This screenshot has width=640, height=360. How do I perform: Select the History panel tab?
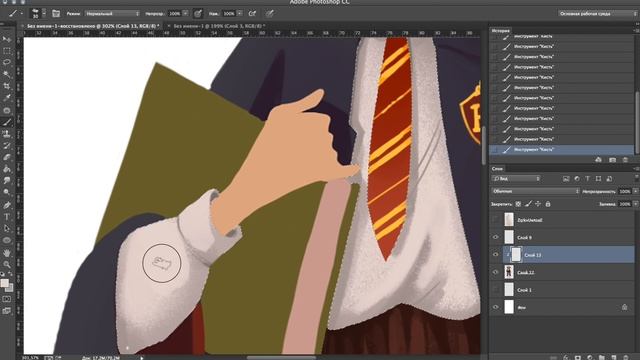click(500, 31)
